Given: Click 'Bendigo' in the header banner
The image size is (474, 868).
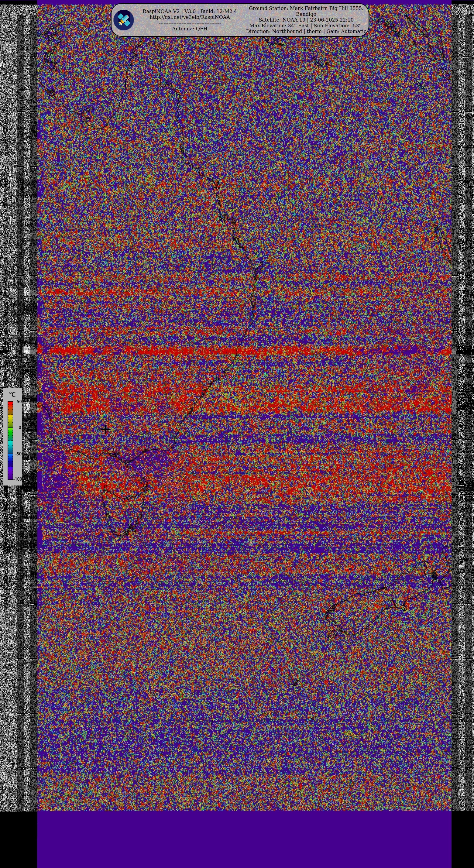Looking at the screenshot, I should coord(306,14).
